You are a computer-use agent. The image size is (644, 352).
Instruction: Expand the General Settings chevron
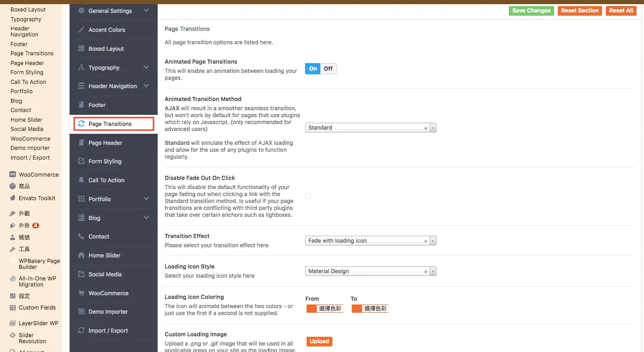point(146,11)
